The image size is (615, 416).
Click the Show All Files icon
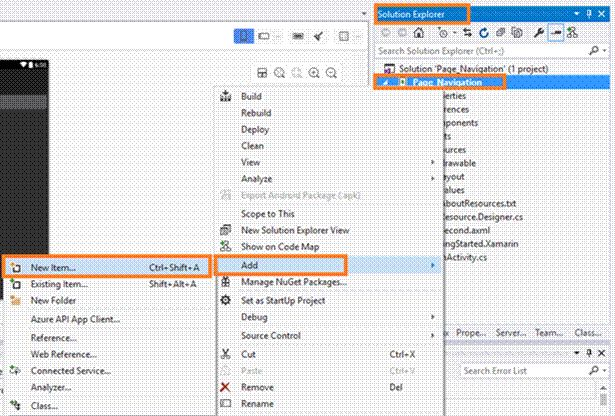coord(517,33)
